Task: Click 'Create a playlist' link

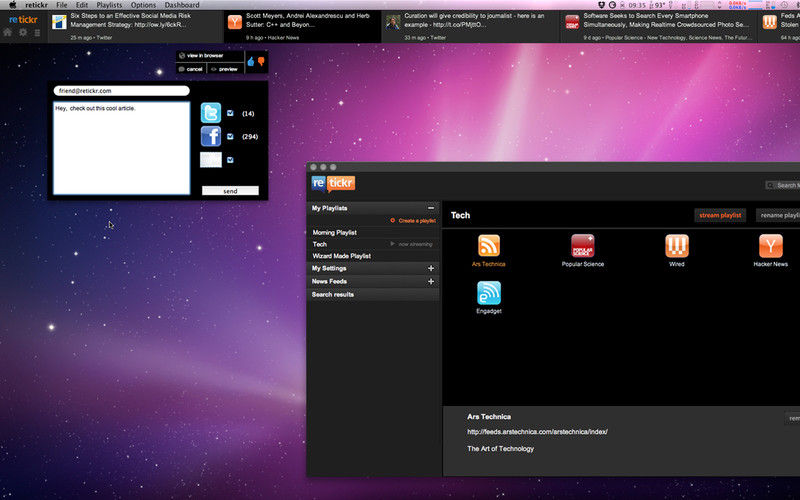Action: click(x=413, y=221)
